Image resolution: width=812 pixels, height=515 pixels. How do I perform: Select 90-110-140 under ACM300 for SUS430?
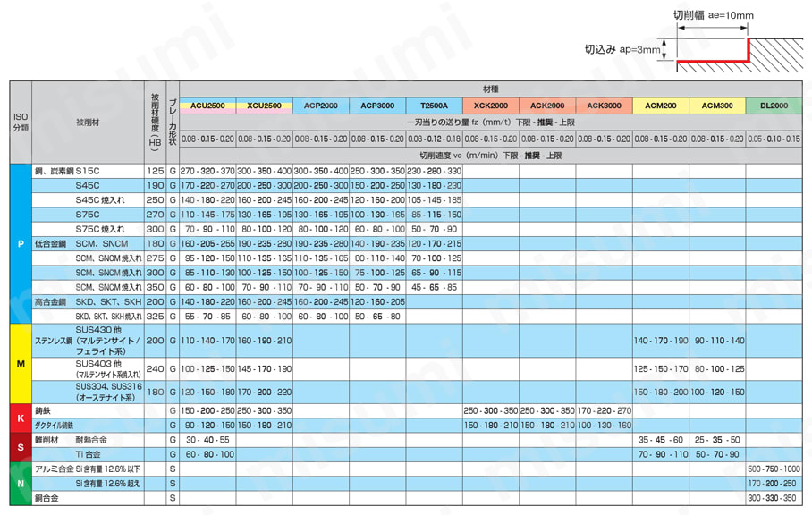coord(719,341)
